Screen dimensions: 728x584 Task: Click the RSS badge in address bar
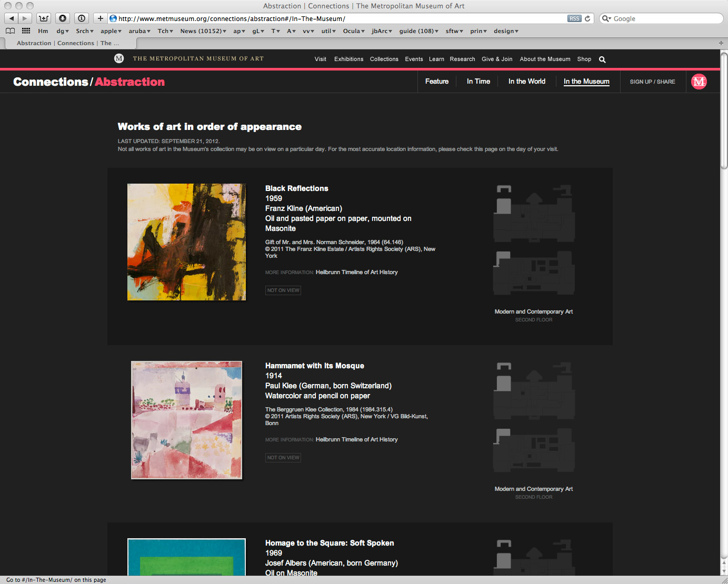tap(574, 18)
